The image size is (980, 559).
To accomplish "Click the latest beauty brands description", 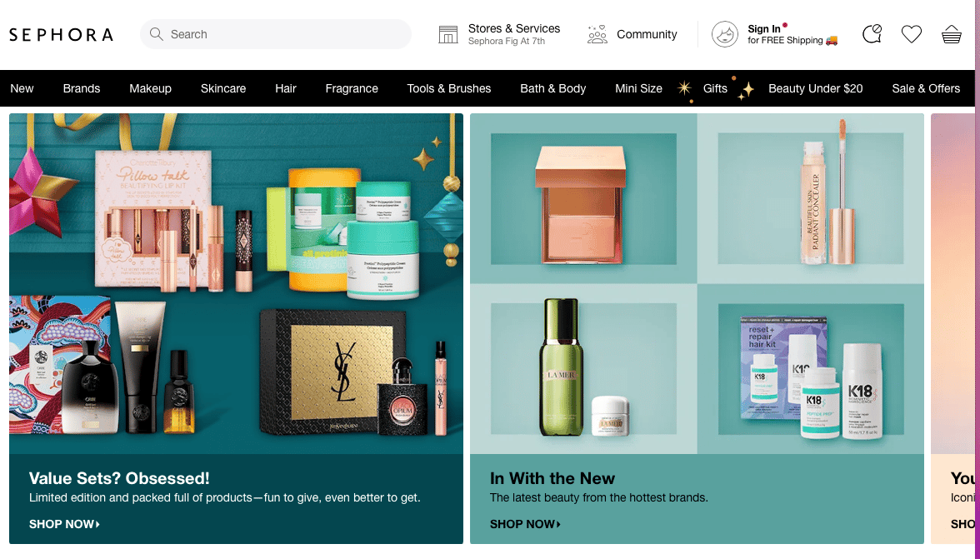I will click(x=598, y=498).
